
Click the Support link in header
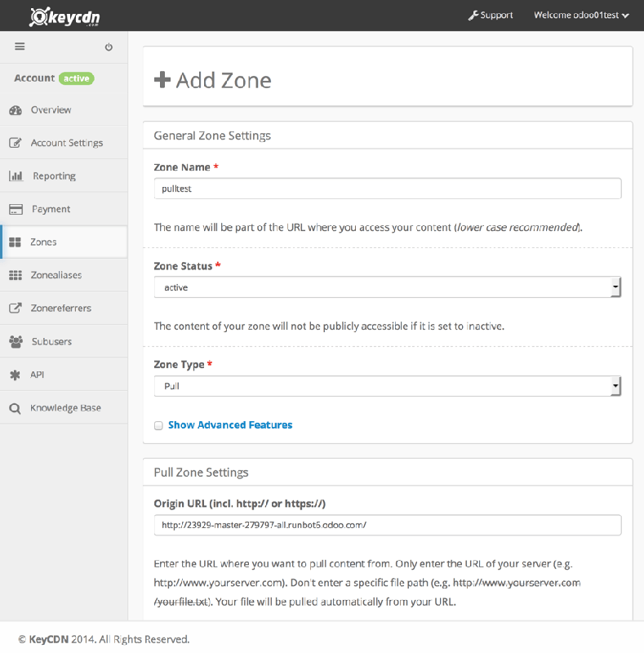[491, 16]
